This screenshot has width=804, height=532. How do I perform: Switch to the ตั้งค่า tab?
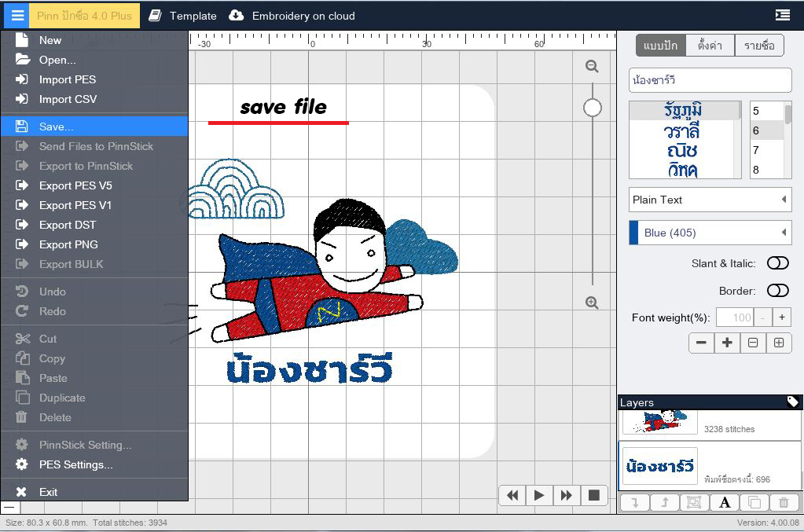click(x=710, y=46)
